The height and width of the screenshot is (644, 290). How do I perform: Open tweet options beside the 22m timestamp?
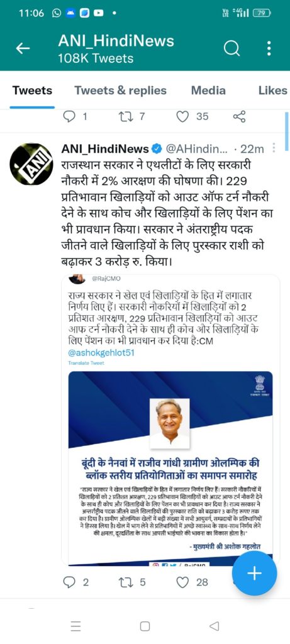pos(274,148)
